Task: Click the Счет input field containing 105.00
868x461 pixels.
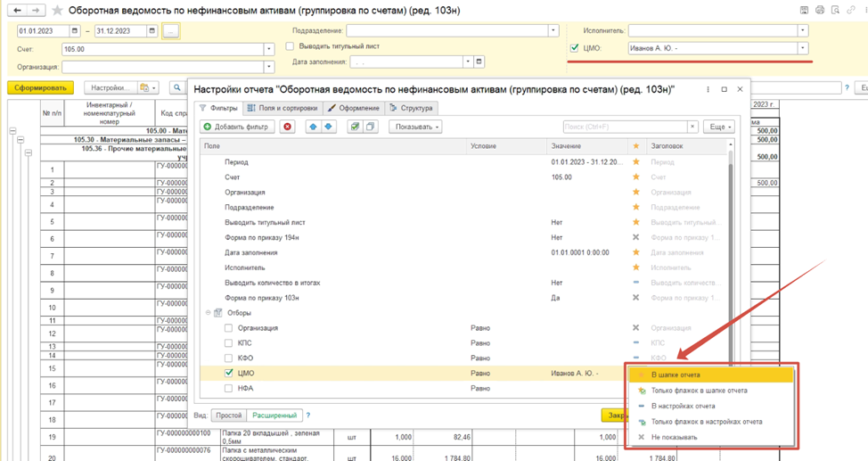Action: pos(163,49)
